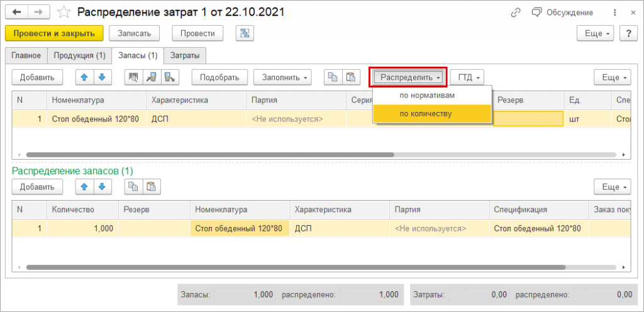Viewport: 644px width, 312px height.
Task: Move the Распределение запасов row down
Action: pyautogui.click(x=101, y=186)
